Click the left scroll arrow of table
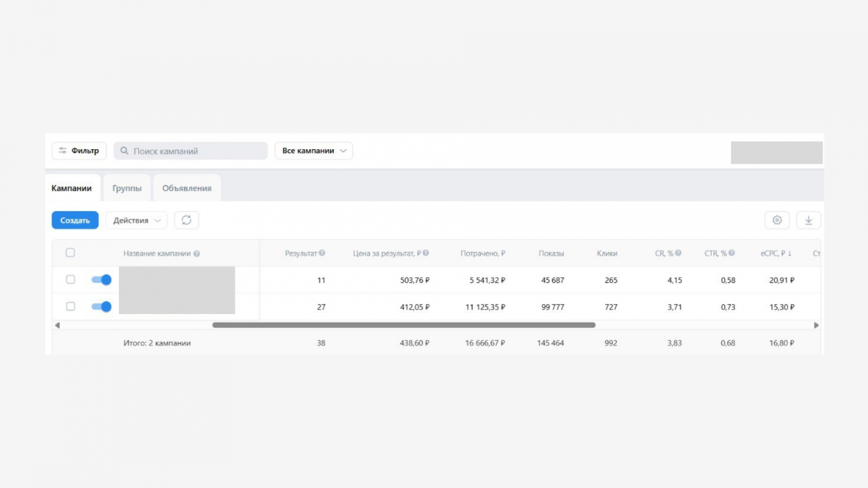Image resolution: width=868 pixels, height=488 pixels. [x=57, y=325]
